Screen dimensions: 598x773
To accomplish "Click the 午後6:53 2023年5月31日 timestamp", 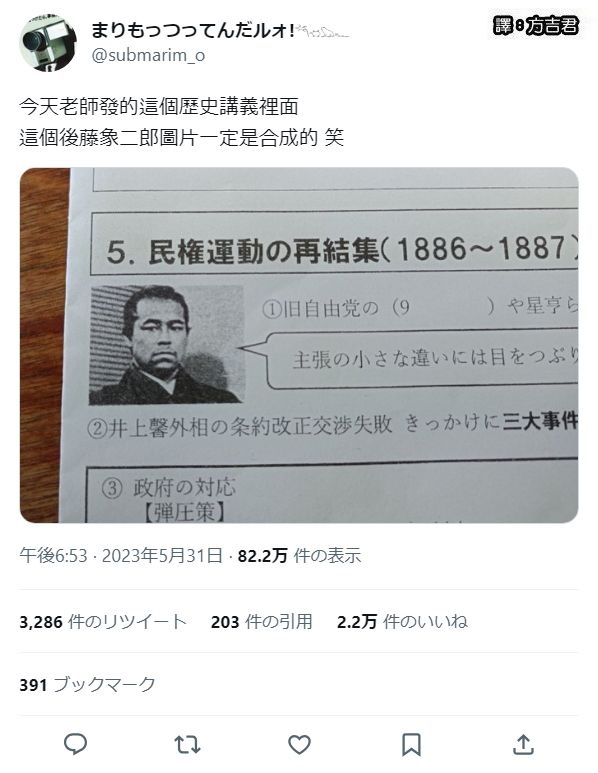I will (x=121, y=556).
